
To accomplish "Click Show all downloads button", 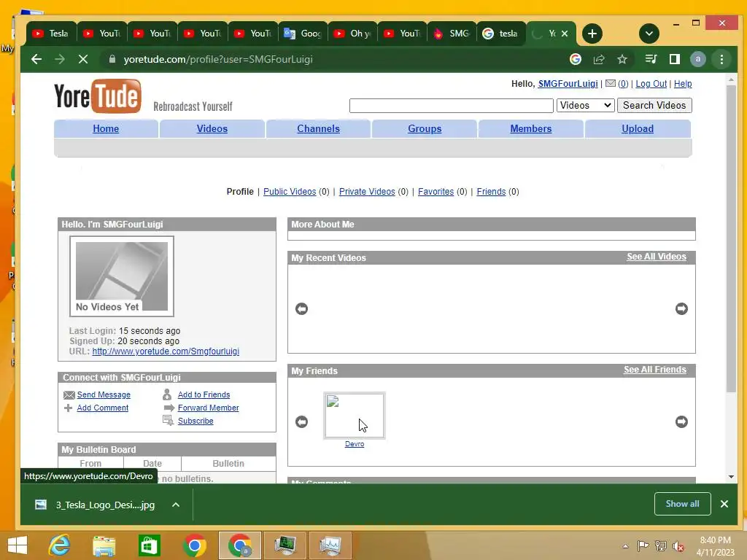I will click(682, 504).
